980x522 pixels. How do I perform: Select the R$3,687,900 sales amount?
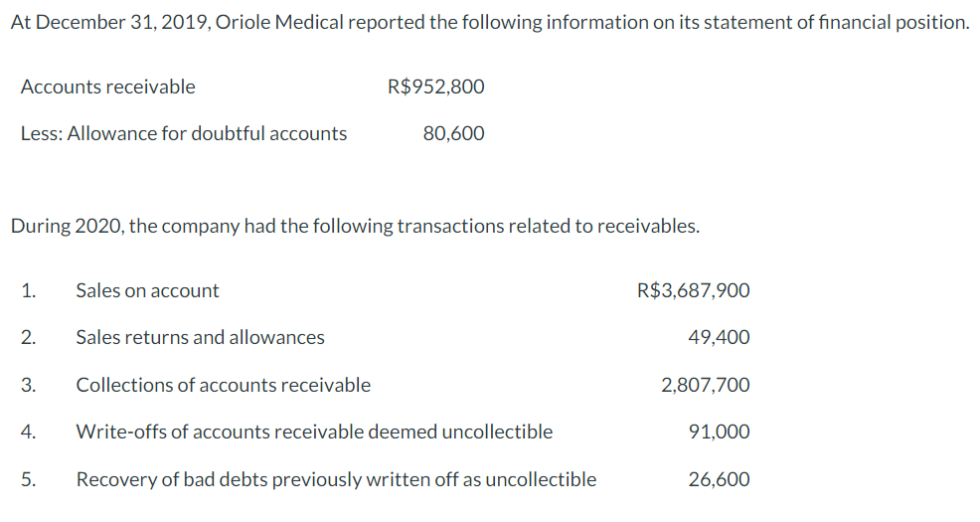pos(693,290)
